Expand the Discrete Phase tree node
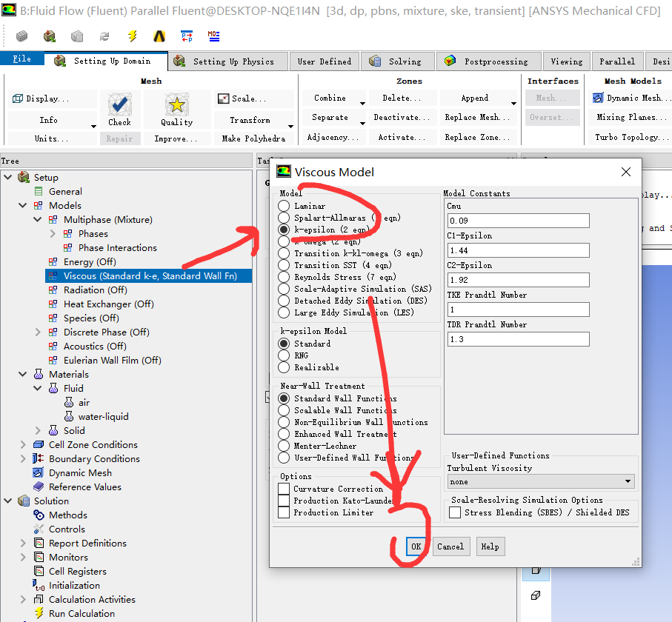 pyautogui.click(x=38, y=332)
